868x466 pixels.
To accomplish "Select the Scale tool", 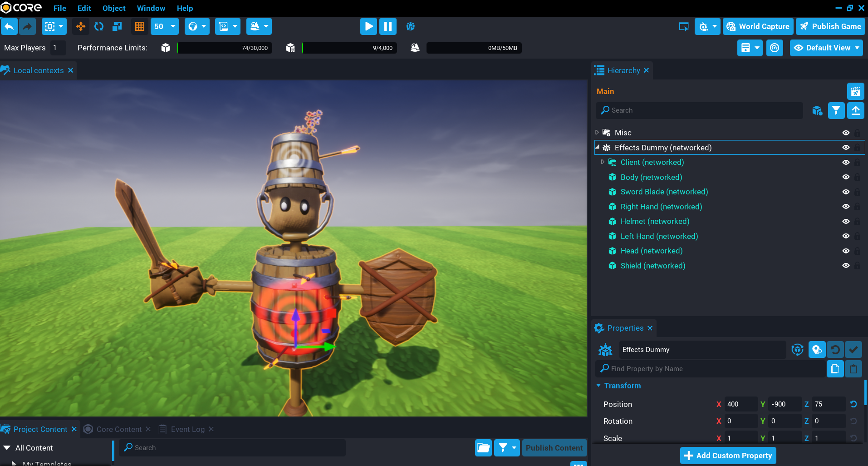I will click(117, 26).
